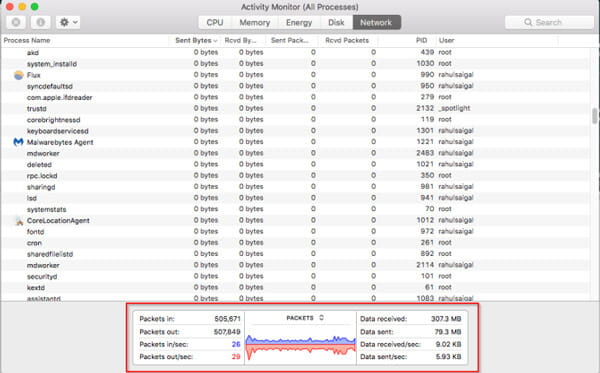Click the vertical scrollbar thumb
Viewport: 600px width, 373px height.
coord(595,116)
